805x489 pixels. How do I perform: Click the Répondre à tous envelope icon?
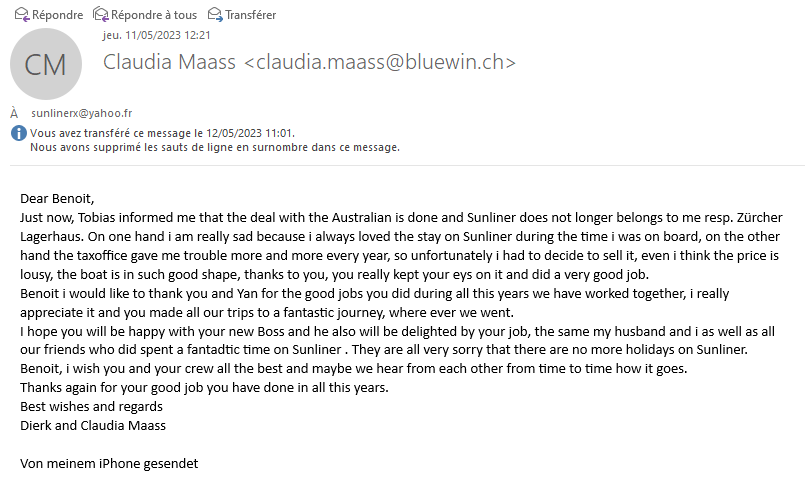click(101, 14)
